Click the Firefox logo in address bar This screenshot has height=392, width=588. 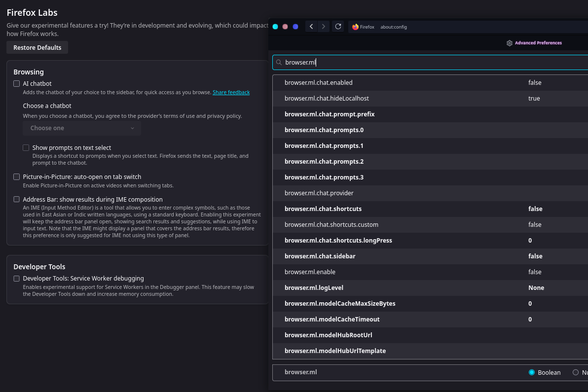click(x=355, y=27)
